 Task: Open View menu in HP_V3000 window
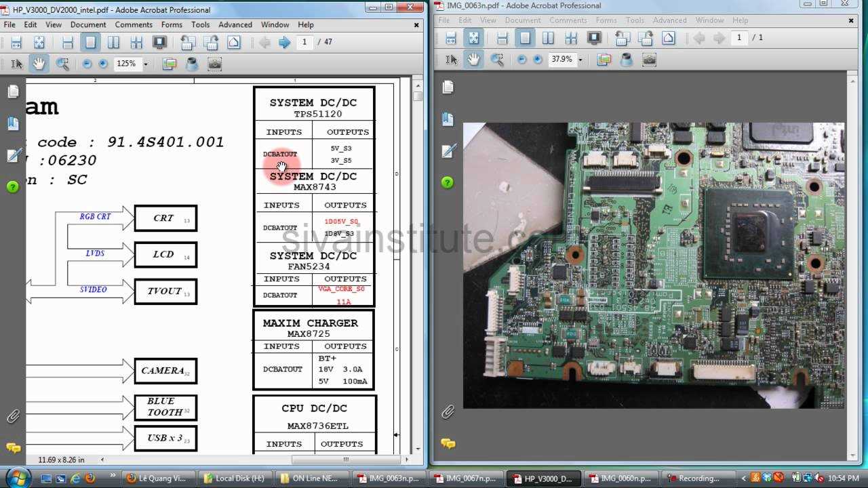click(54, 24)
